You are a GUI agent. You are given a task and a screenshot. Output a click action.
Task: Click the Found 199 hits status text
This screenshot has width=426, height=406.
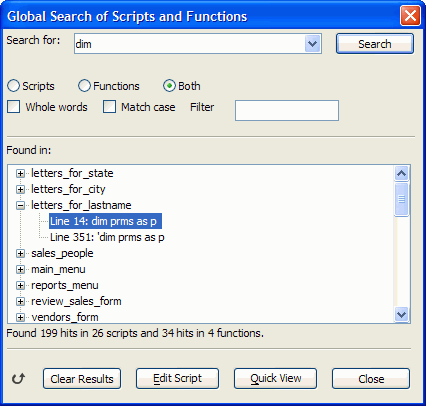(135, 333)
